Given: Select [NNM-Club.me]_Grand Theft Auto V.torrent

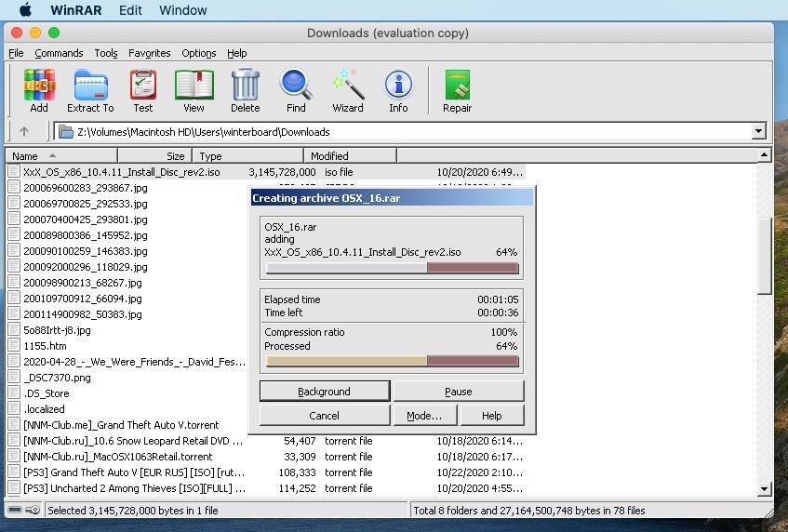Looking at the screenshot, I should 121,424.
